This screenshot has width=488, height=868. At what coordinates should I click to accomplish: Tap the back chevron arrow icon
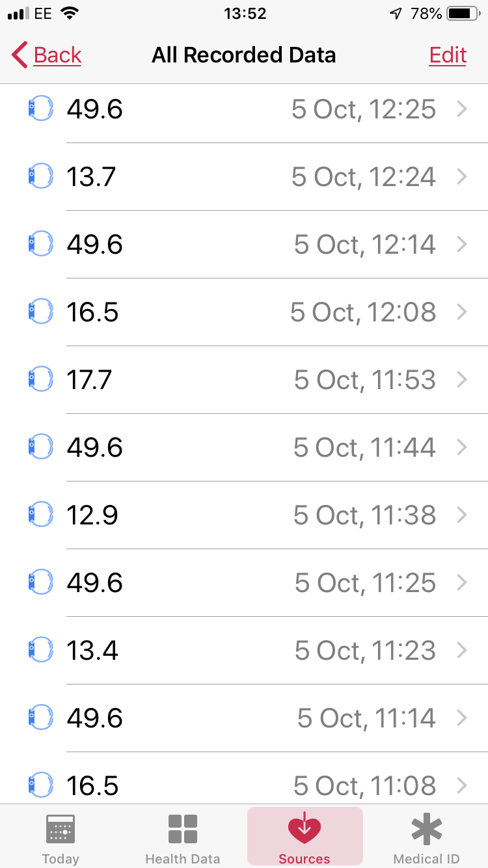(20, 55)
